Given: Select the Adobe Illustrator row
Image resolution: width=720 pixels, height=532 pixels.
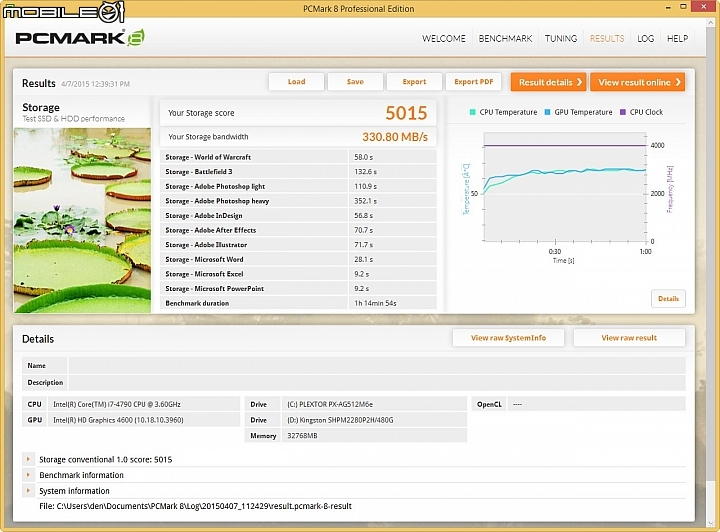Looking at the screenshot, I should 298,245.
